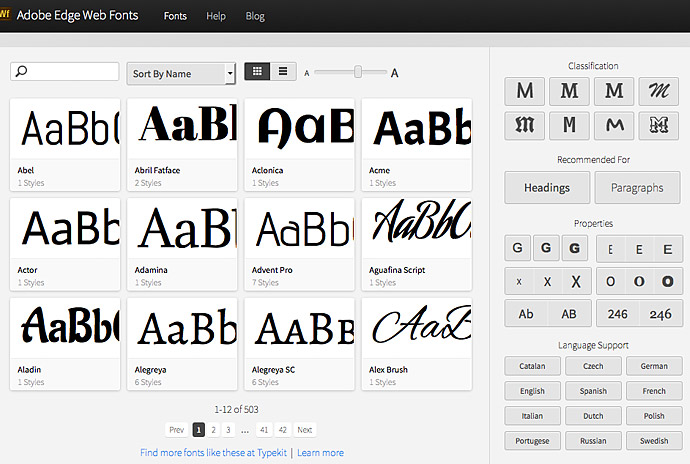Viewport: 690px width, 464px height.
Task: Open the Sort By Name dropdown
Action: coord(181,74)
